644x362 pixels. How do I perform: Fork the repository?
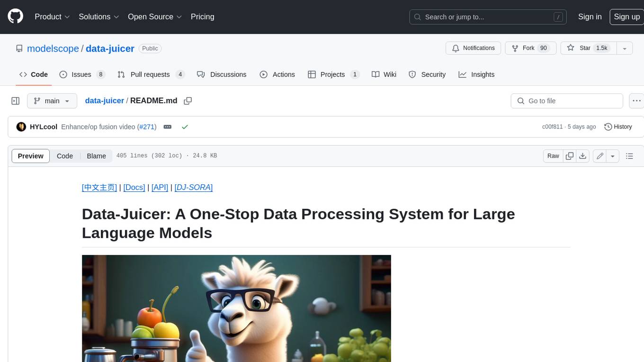530,48
